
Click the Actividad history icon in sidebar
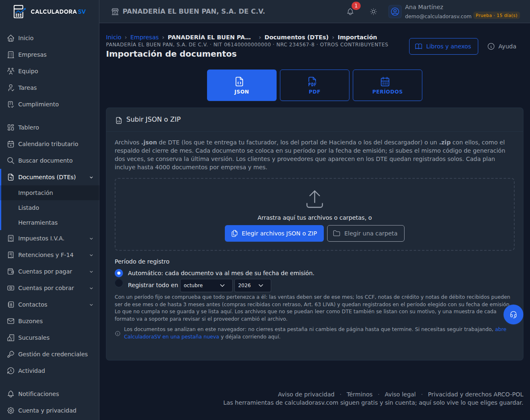point(11,371)
